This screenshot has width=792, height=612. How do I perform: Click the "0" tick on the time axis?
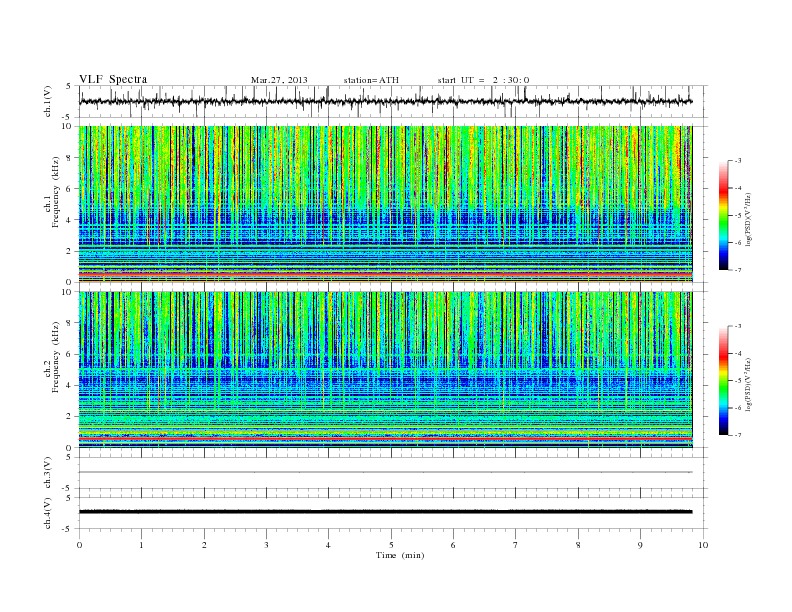[79, 545]
